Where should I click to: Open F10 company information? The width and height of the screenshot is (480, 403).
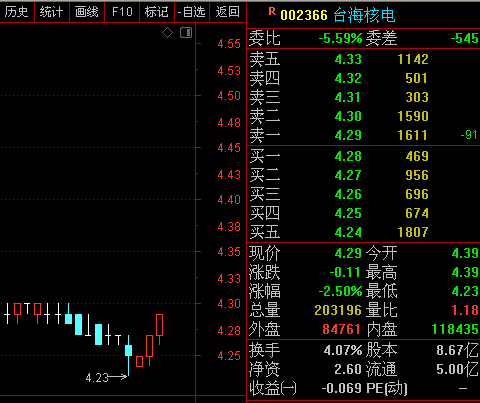[x=122, y=12]
